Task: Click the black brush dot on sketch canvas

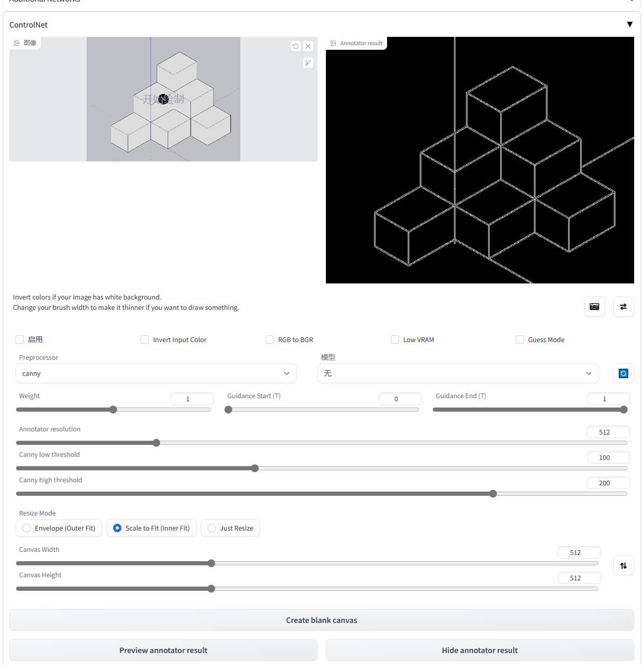Action: (163, 99)
